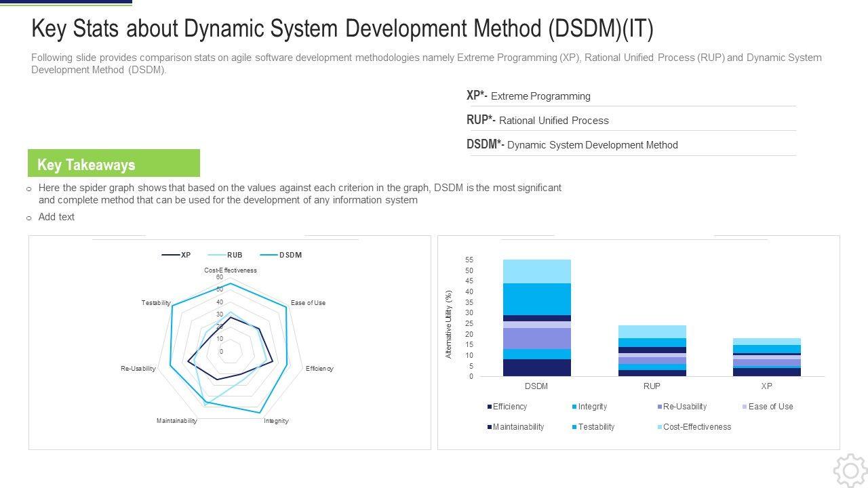Select the slide title text

342,29
